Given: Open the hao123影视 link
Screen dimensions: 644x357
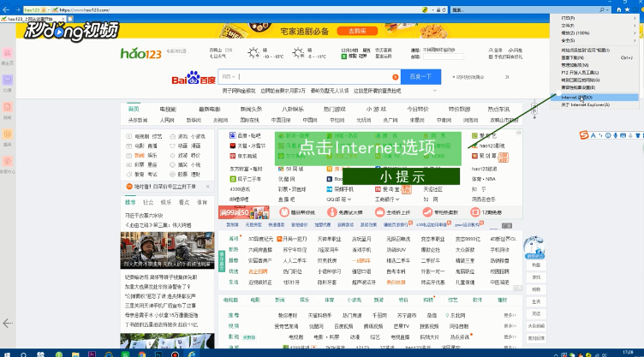Looking at the screenshot, I should click(492, 146).
